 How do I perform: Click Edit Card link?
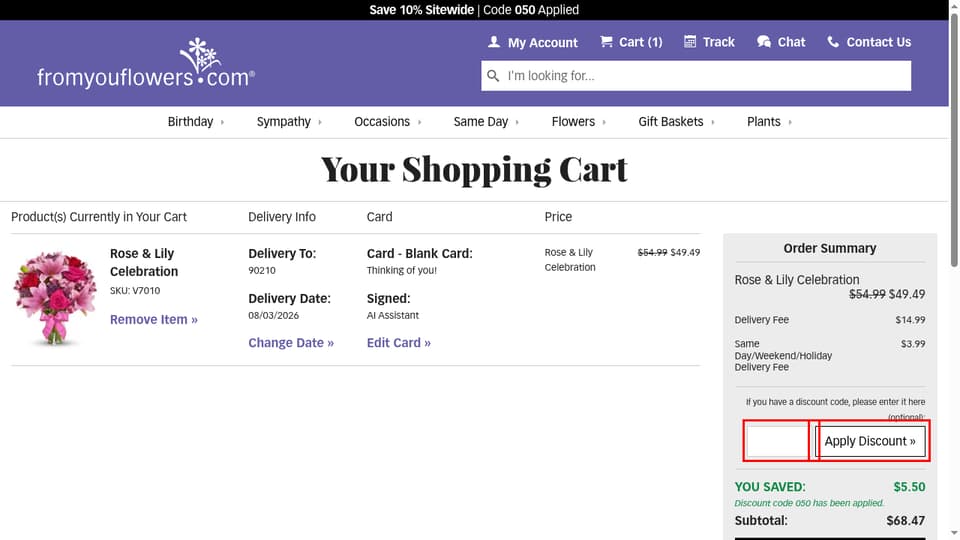399,343
